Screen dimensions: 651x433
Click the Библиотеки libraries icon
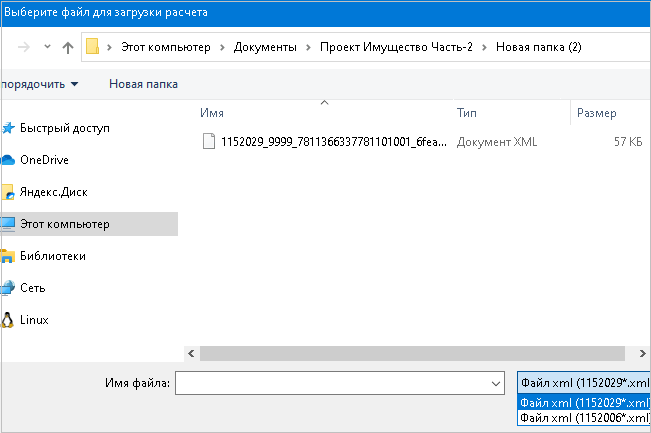(9, 256)
